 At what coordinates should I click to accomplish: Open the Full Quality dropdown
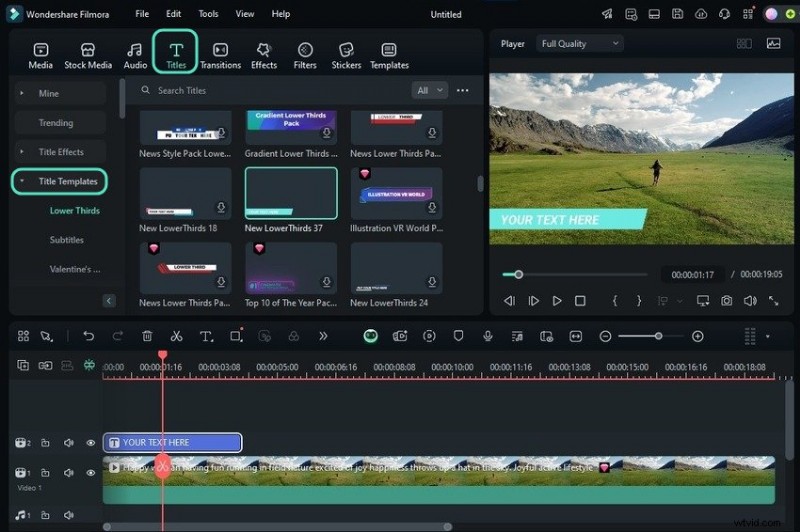click(579, 44)
